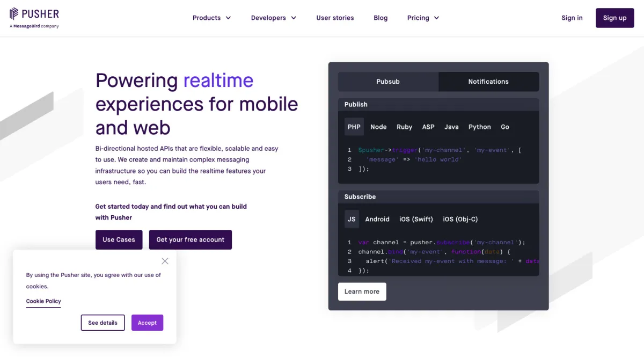The image size is (644, 357).
Task: Click the Pusher logo
Action: (34, 14)
